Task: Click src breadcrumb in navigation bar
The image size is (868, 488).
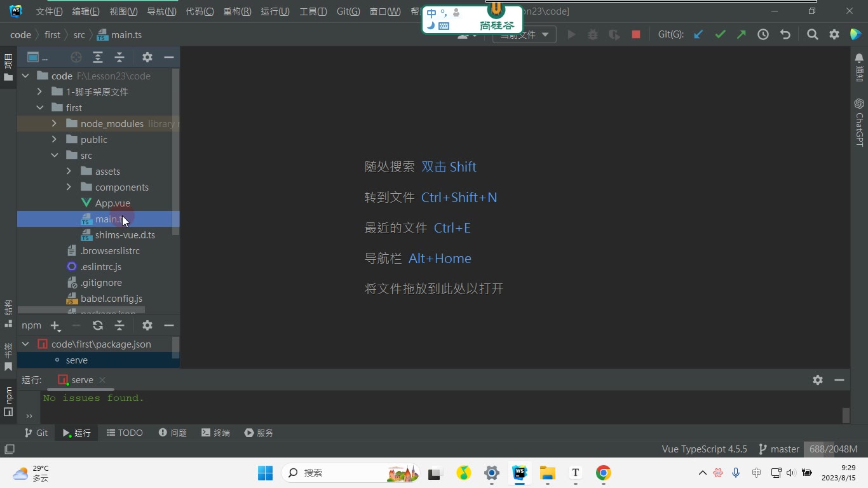Action: tap(79, 35)
